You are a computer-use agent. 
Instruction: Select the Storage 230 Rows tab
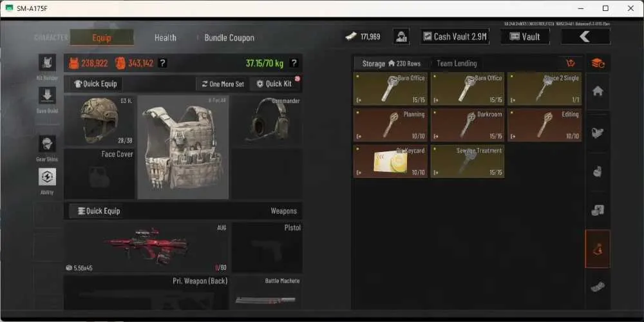[391, 64]
